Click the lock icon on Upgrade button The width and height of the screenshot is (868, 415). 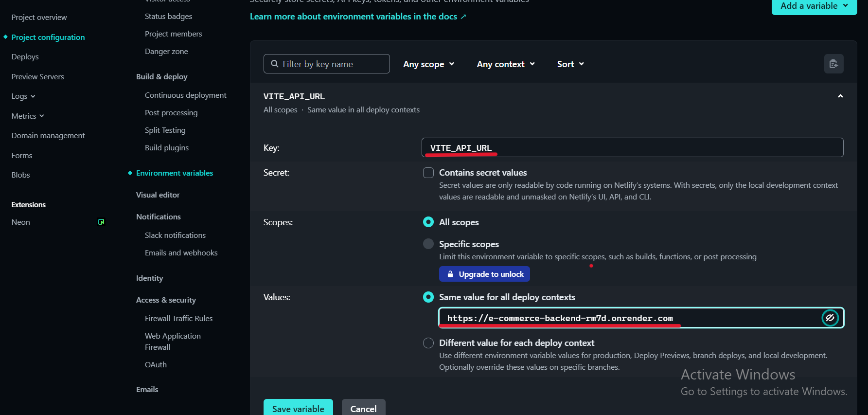450,274
